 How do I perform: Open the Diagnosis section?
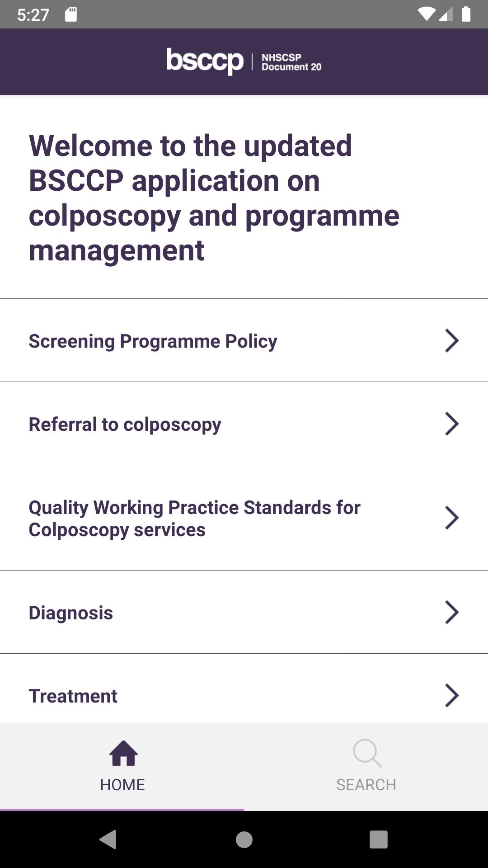(244, 612)
